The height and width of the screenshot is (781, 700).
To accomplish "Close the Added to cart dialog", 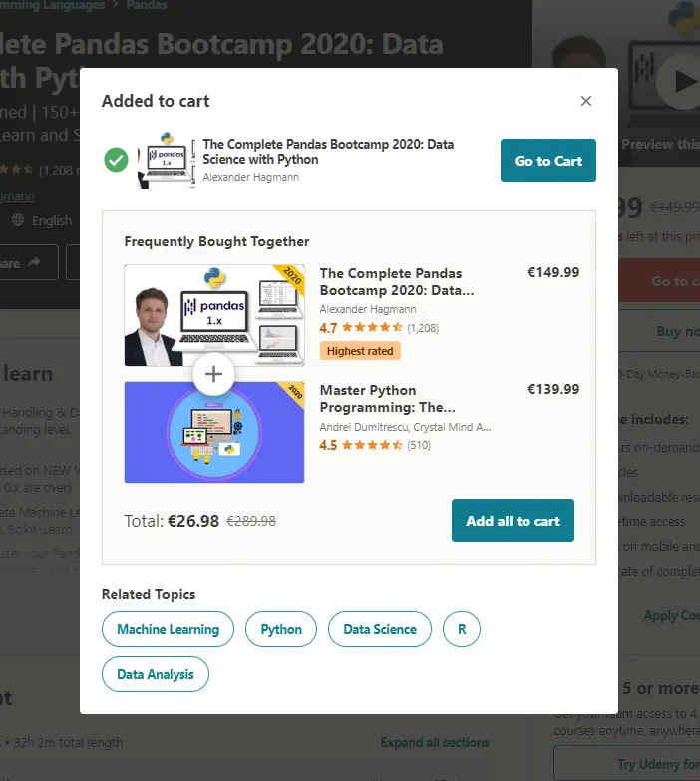I will click(586, 101).
